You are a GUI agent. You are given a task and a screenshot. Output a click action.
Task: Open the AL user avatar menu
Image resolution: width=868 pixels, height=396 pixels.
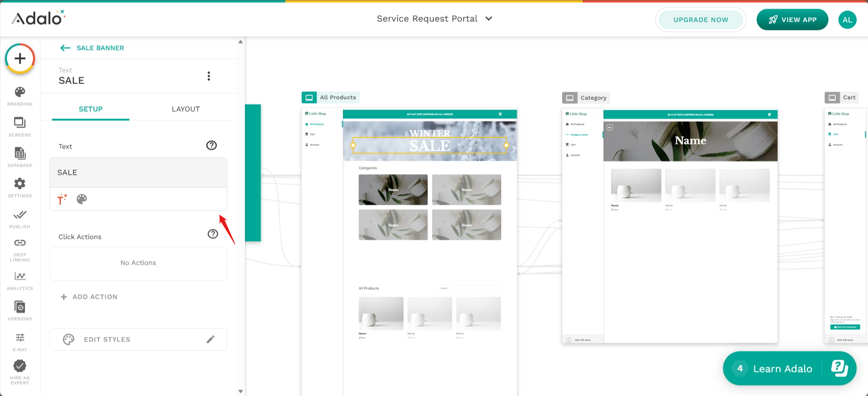point(848,20)
